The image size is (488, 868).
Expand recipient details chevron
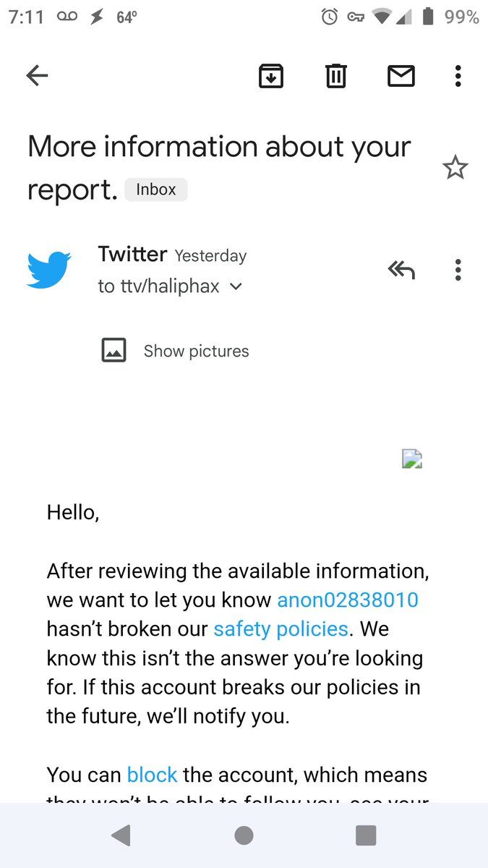(236, 286)
